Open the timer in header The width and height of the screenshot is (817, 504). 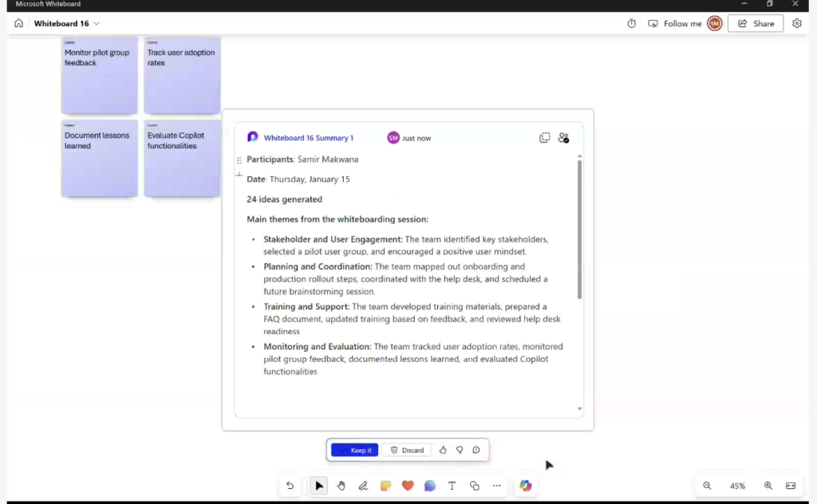631,24
